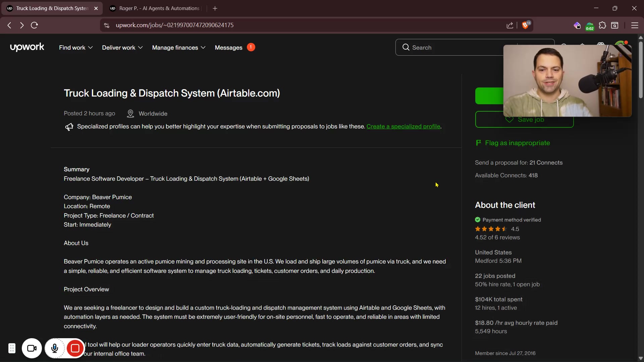The width and height of the screenshot is (644, 362).
Task: Click the page vertical scrollbar
Action: [x=641, y=70]
